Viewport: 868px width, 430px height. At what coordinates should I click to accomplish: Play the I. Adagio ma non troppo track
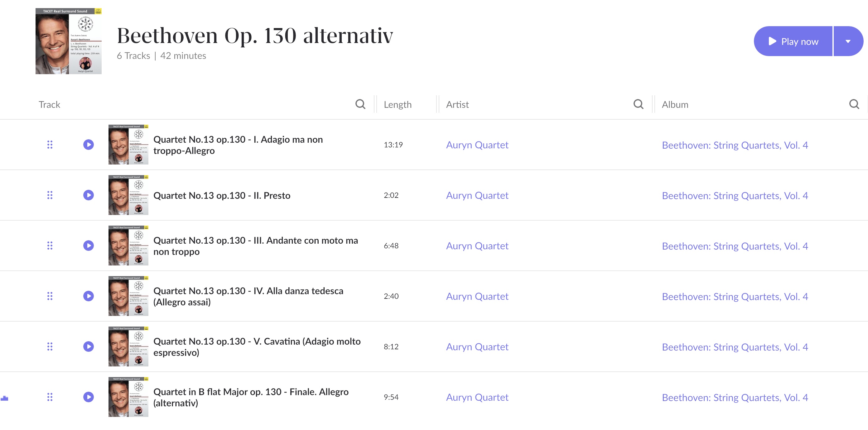tap(89, 145)
